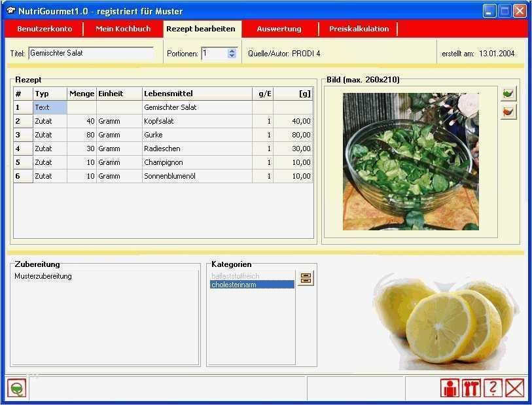Screen dimensions: 532x405
Task: Click the Kopfsalat ingredient cell
Action: [x=197, y=121]
